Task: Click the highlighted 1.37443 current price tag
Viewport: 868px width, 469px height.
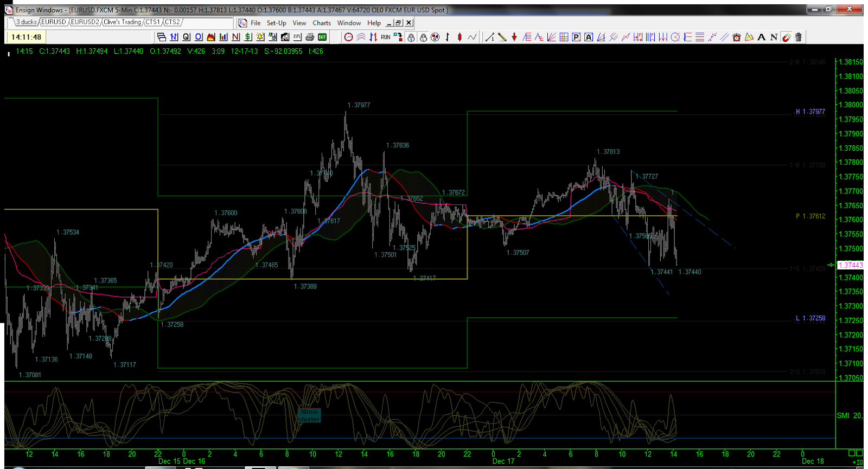Action: [850, 265]
